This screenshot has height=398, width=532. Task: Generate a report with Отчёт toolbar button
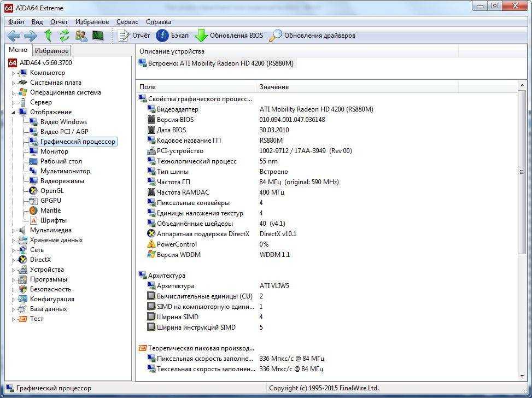(133, 36)
